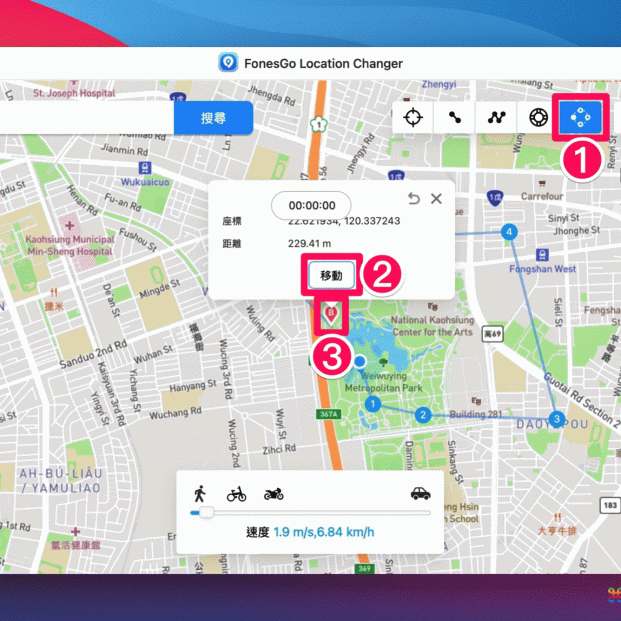
Task: Choose the motorcycle speed icon
Action: [x=274, y=493]
